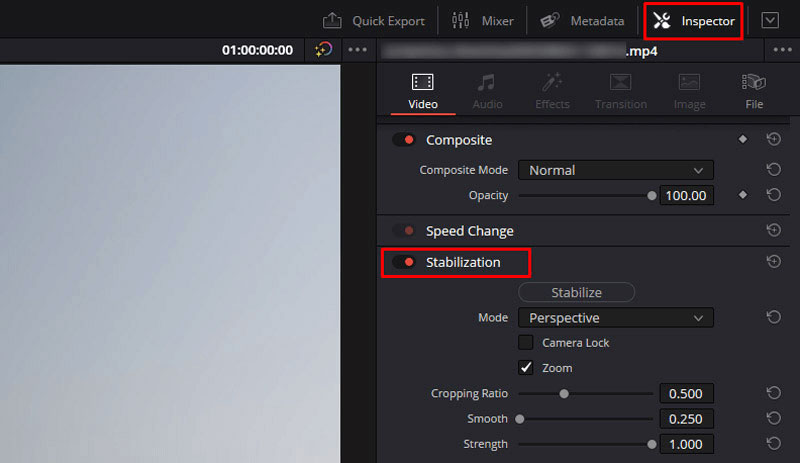Reset the Stabilization section
Image resolution: width=800 pixels, height=463 pixels.
click(773, 262)
